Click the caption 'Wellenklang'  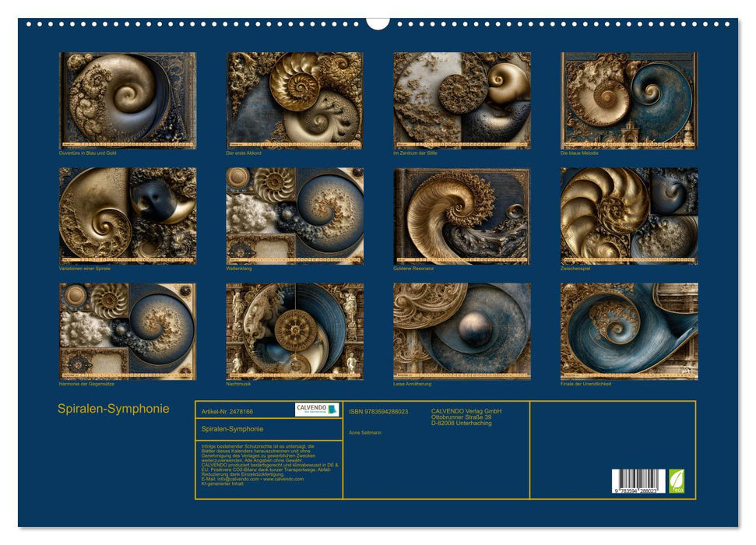coord(239,268)
